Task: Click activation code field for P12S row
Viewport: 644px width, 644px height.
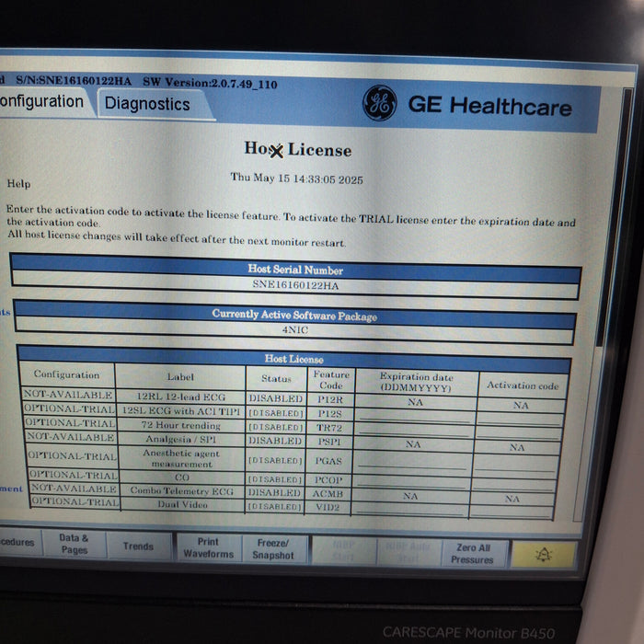Action: coord(520,419)
